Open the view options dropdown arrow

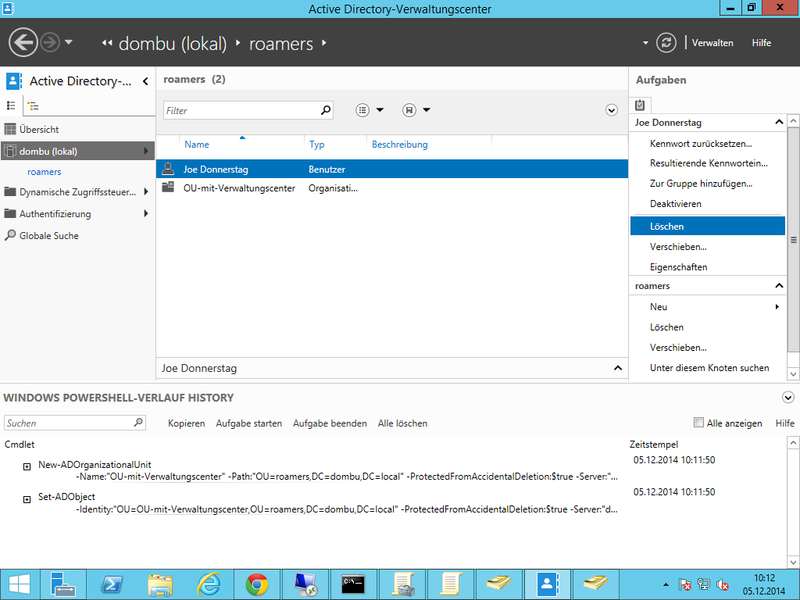pos(380,110)
